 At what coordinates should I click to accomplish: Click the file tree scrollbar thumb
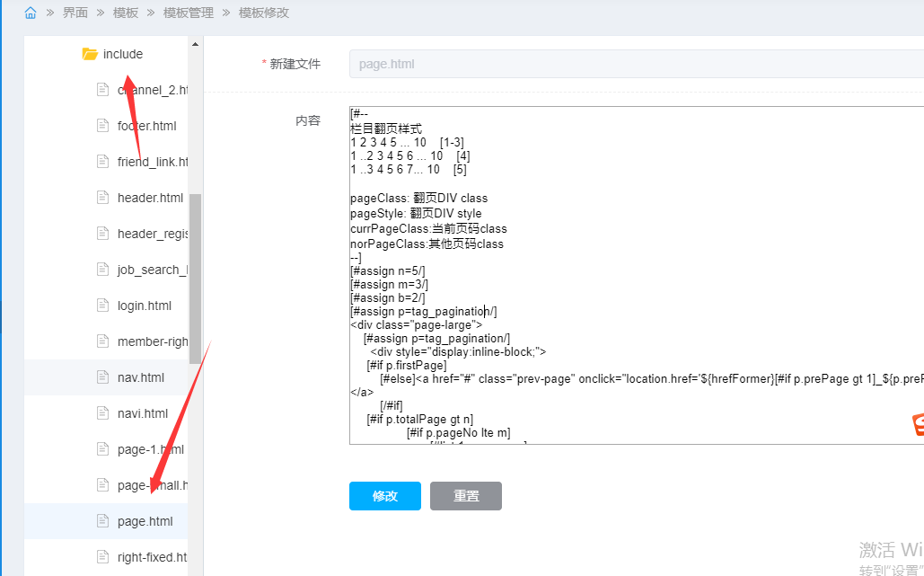(195, 279)
